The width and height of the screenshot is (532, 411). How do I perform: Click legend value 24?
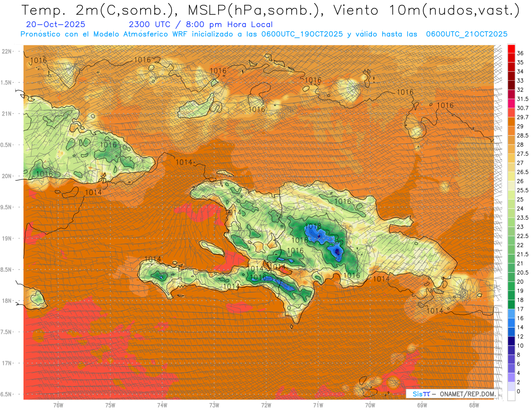pyautogui.click(x=520, y=208)
